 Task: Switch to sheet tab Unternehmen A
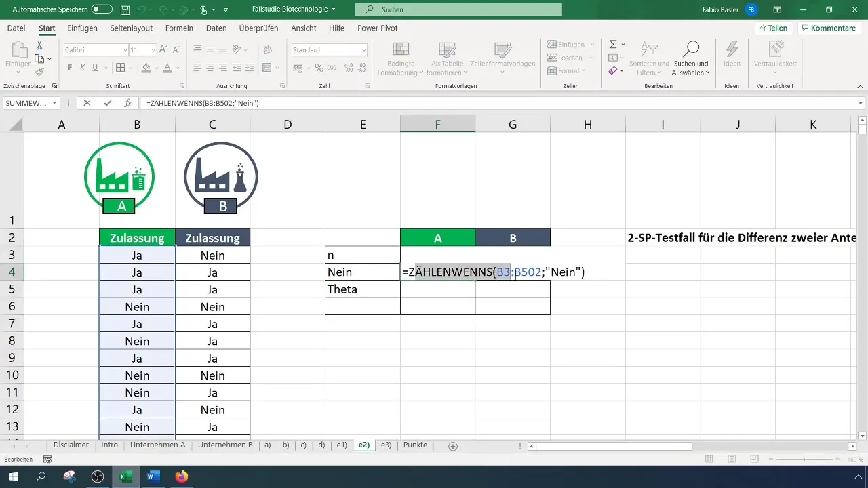pos(158,445)
